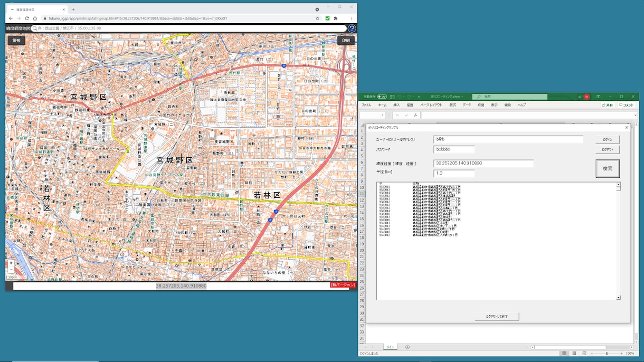This screenshot has height=362, width=644.
Task: Open the Name Box dropdown arrow
Action: pyautogui.click(x=383, y=115)
